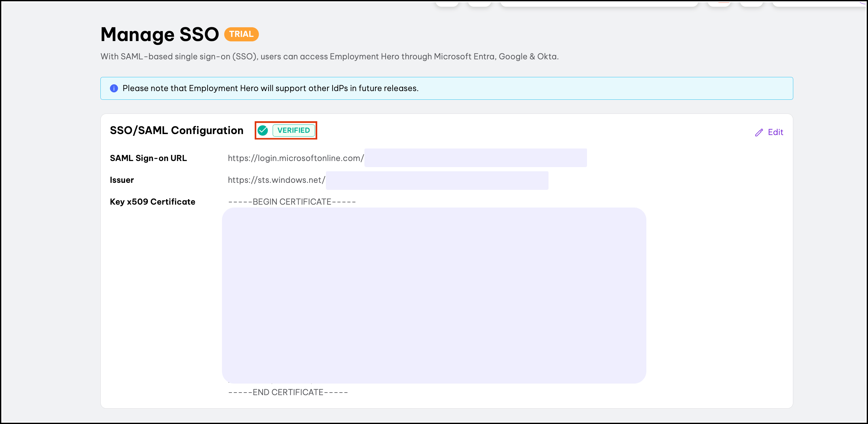Screen dimensions: 868x424
Task: Click the IdPs future releases notice text
Action: click(x=270, y=88)
